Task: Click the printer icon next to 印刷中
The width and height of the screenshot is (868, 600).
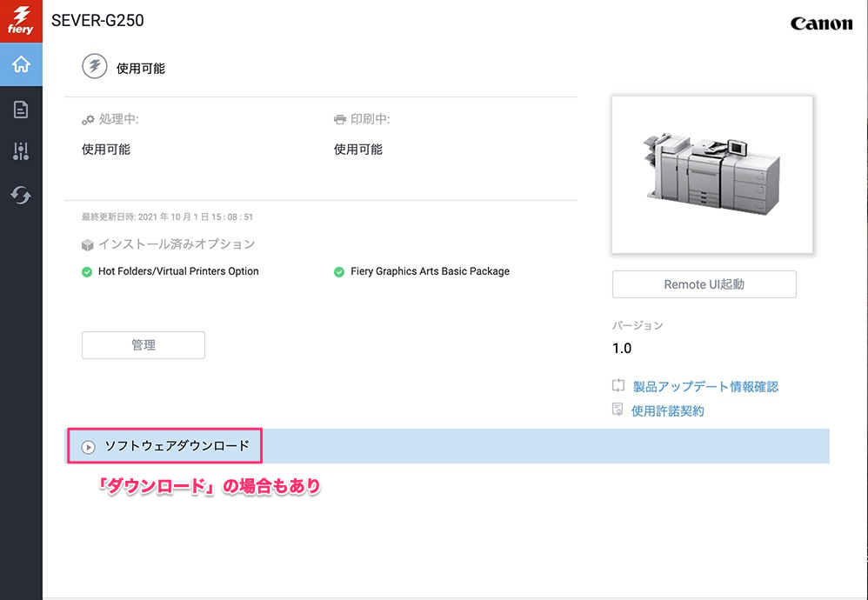Action: point(340,119)
